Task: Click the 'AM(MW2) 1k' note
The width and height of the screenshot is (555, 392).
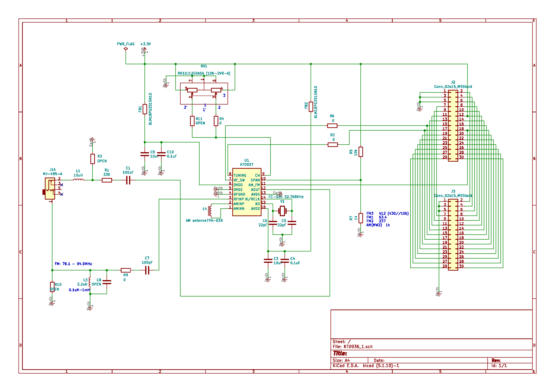Action: pos(378,225)
